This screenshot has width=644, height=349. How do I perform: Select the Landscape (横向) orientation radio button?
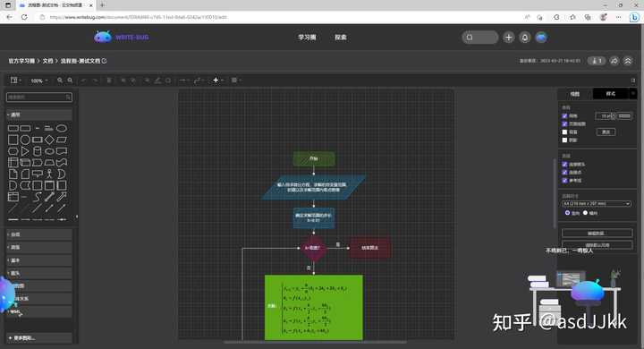(x=585, y=213)
